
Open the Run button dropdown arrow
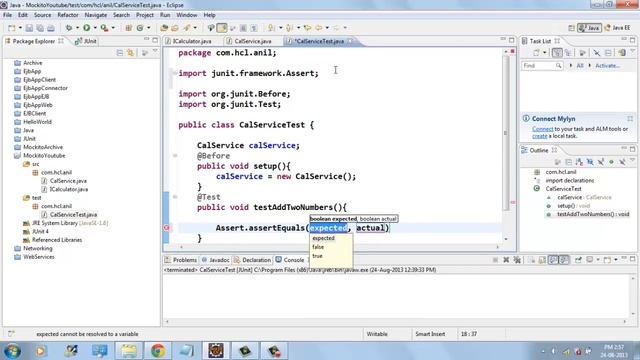95,28
